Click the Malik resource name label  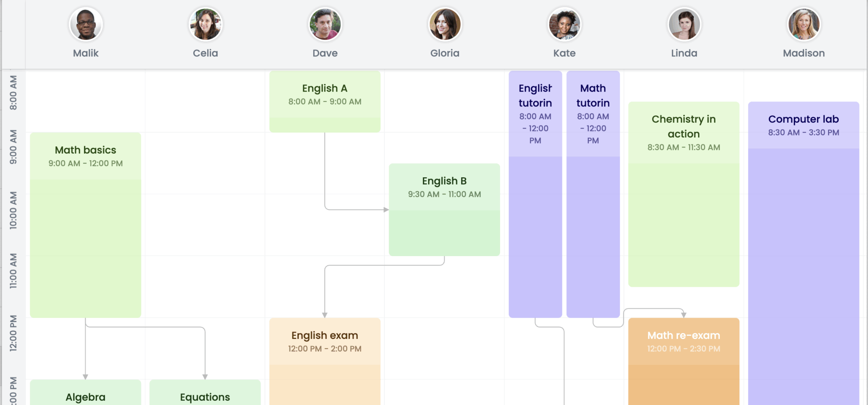[86, 53]
